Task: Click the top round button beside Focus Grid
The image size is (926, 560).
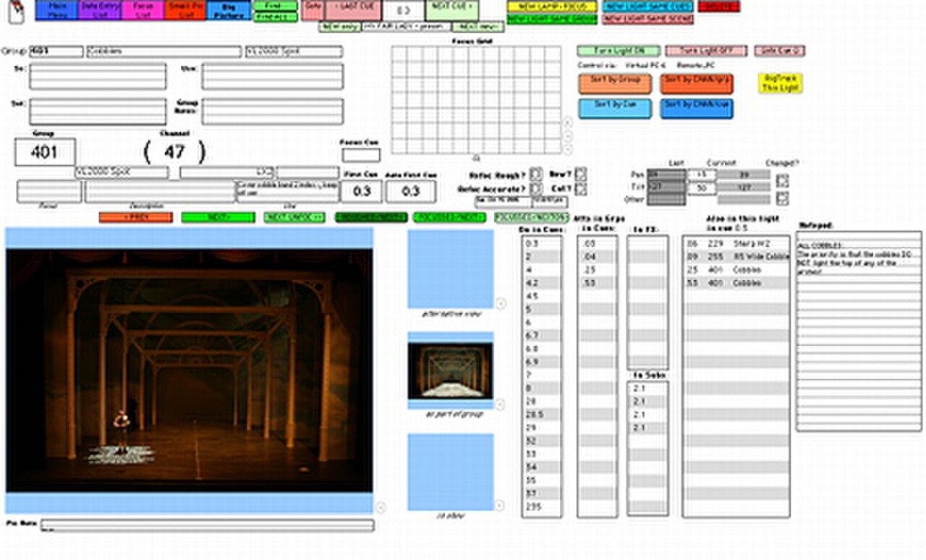Action: (x=568, y=122)
